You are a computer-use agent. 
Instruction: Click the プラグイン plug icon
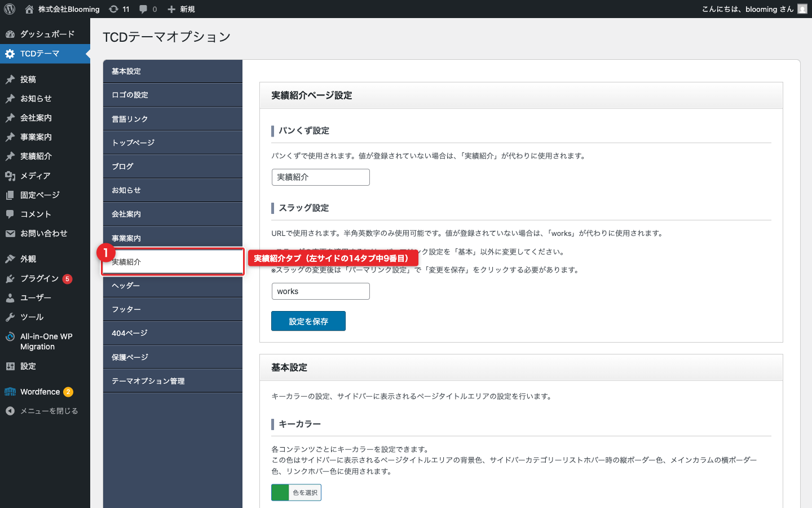pyautogui.click(x=10, y=279)
